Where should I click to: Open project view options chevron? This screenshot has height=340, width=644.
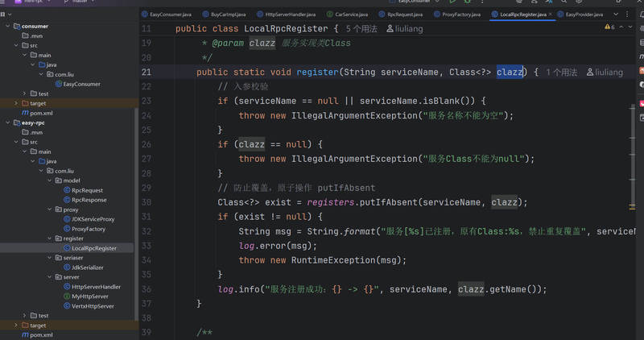[x=10, y=15]
